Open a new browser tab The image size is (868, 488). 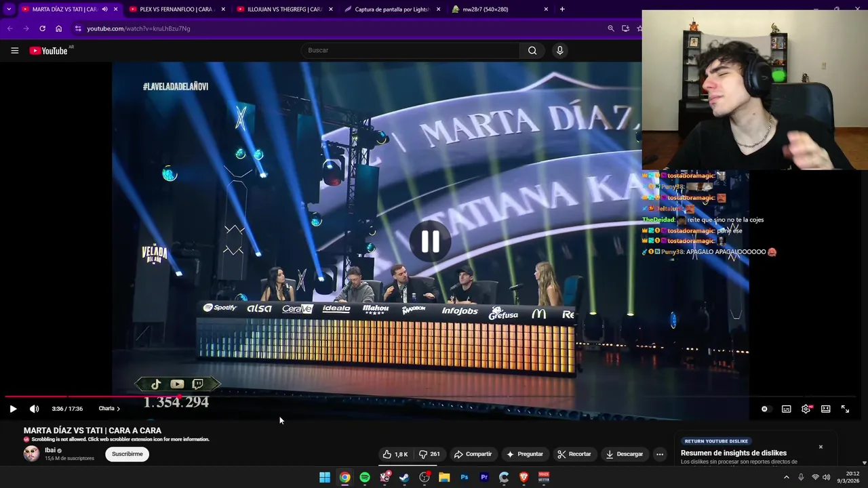point(562,9)
